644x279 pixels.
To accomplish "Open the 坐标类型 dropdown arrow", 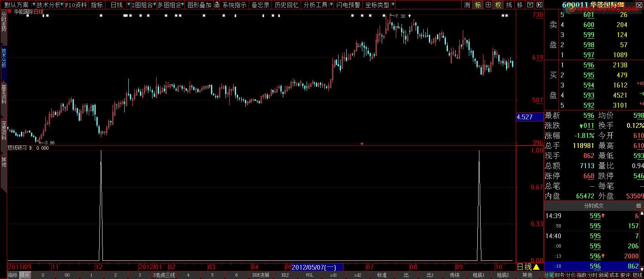I will pyautogui.click(x=393, y=5).
